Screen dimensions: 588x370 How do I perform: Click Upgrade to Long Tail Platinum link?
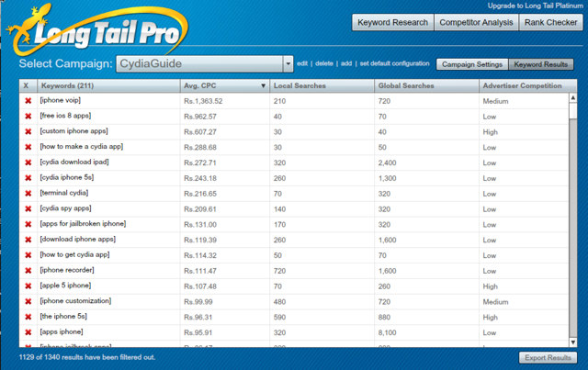tap(535, 6)
